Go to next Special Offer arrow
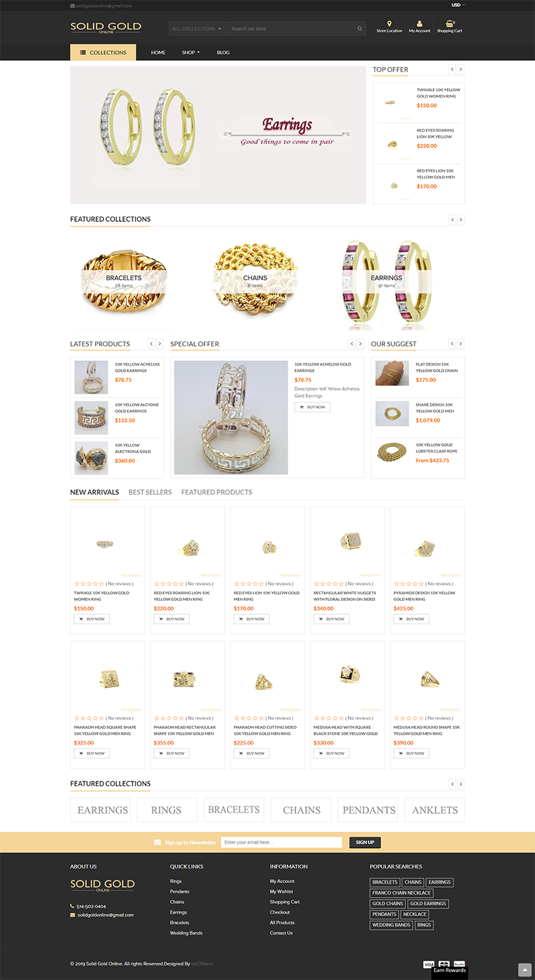The image size is (535, 980). (360, 344)
